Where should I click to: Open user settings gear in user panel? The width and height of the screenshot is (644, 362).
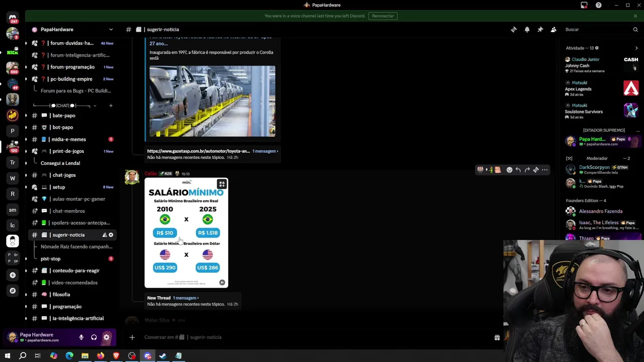point(107,337)
